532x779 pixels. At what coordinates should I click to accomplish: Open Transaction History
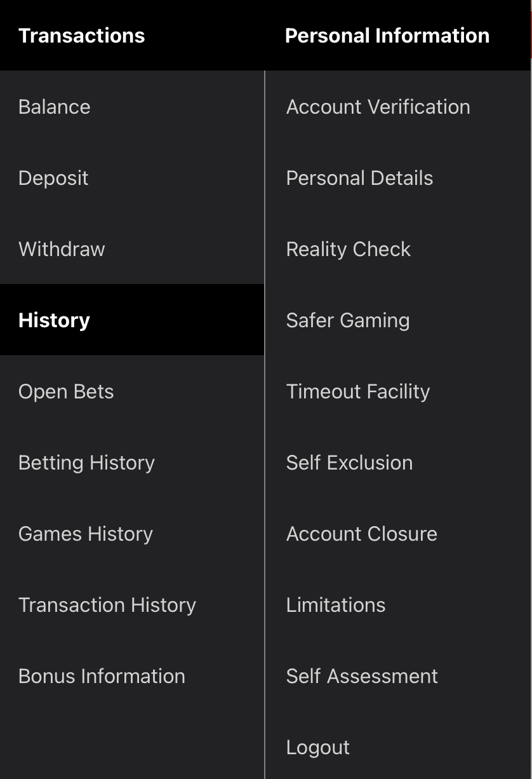pyautogui.click(x=132, y=605)
